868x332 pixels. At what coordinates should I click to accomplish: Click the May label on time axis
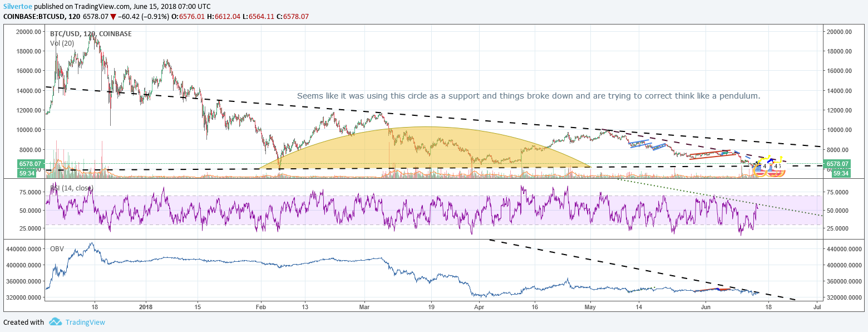pos(591,306)
